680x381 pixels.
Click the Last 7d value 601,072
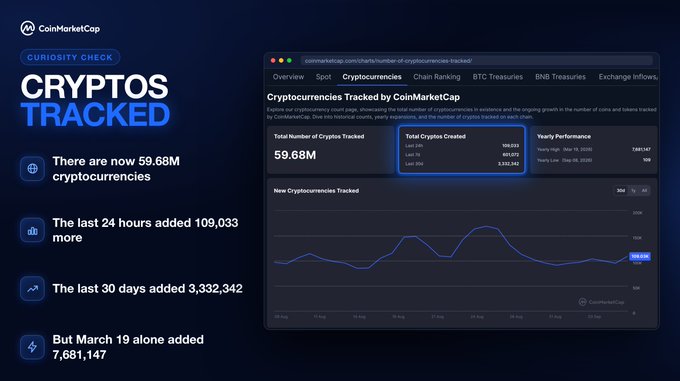point(510,155)
